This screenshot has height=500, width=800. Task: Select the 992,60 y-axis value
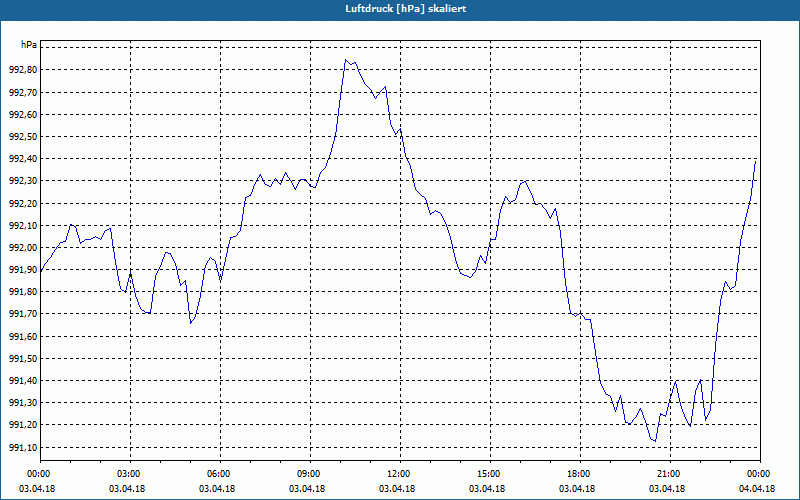pyautogui.click(x=23, y=114)
